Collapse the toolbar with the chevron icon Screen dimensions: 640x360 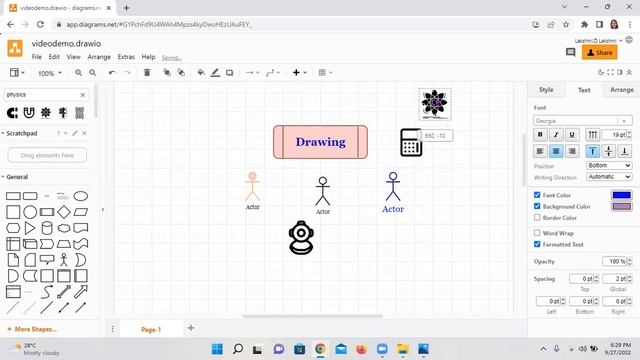coord(629,72)
